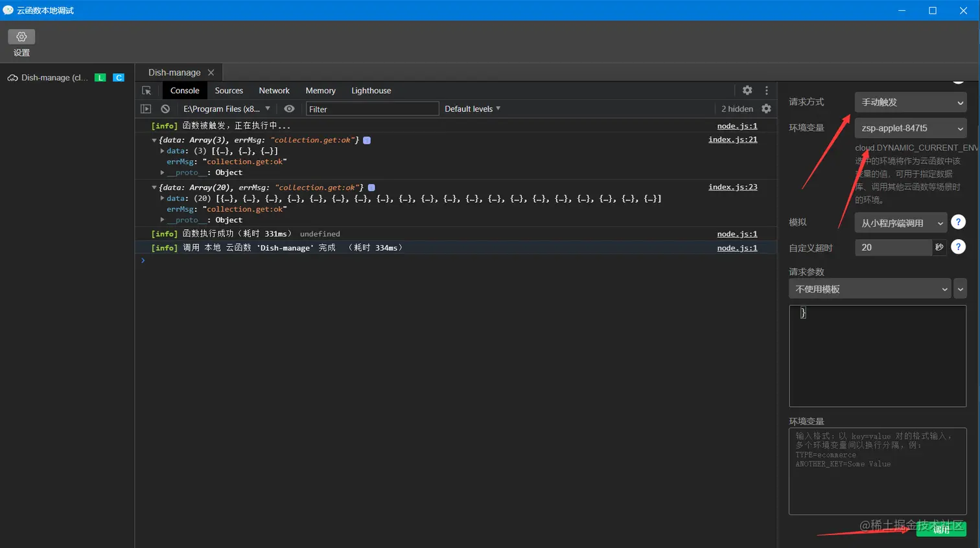Click the help icon next to 模拟 dropdown
The height and width of the screenshot is (548, 980).
pos(958,222)
